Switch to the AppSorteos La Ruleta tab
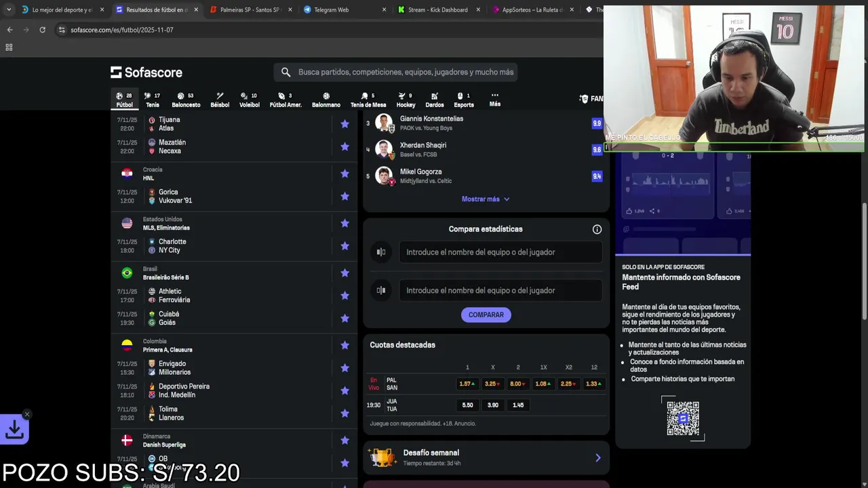Screen dimensions: 868x488 (532, 9)
